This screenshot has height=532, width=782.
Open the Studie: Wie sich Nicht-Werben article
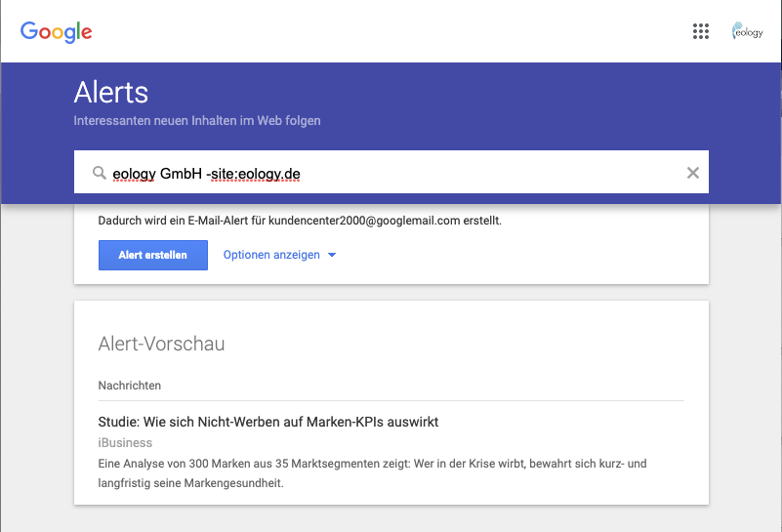pyautogui.click(x=268, y=422)
